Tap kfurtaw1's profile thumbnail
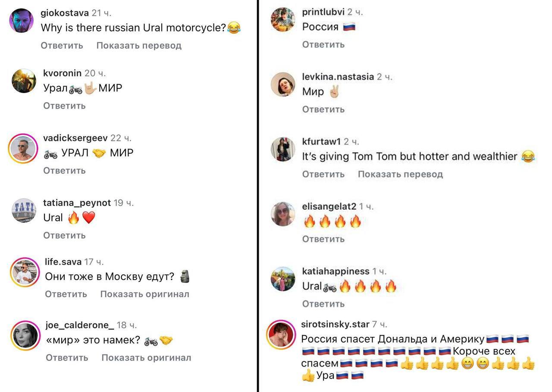 click(283, 149)
